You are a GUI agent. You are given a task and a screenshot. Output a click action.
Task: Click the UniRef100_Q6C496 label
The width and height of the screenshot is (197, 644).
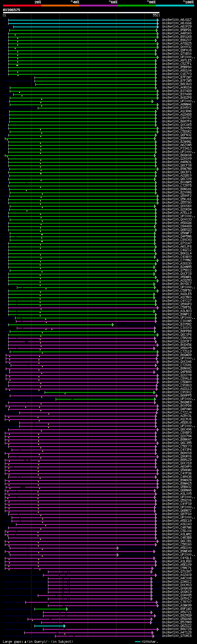point(177,430)
